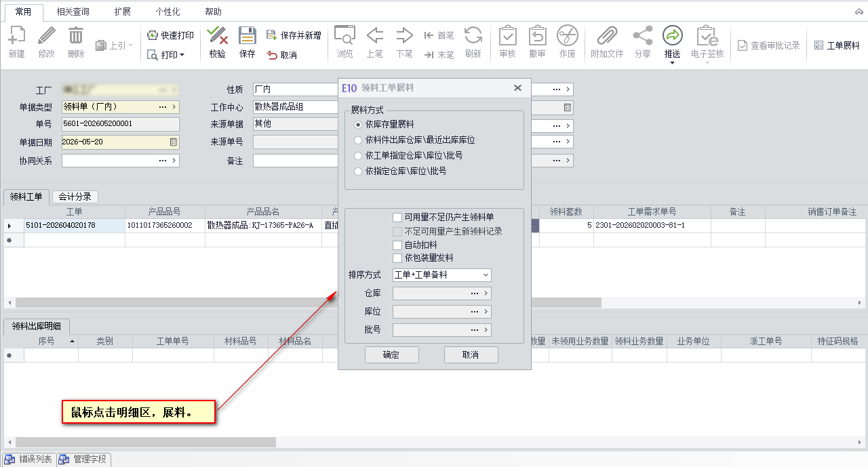Select 依库存量展料 radio option
Image resolution: width=868 pixels, height=467 pixels.
tap(358, 125)
